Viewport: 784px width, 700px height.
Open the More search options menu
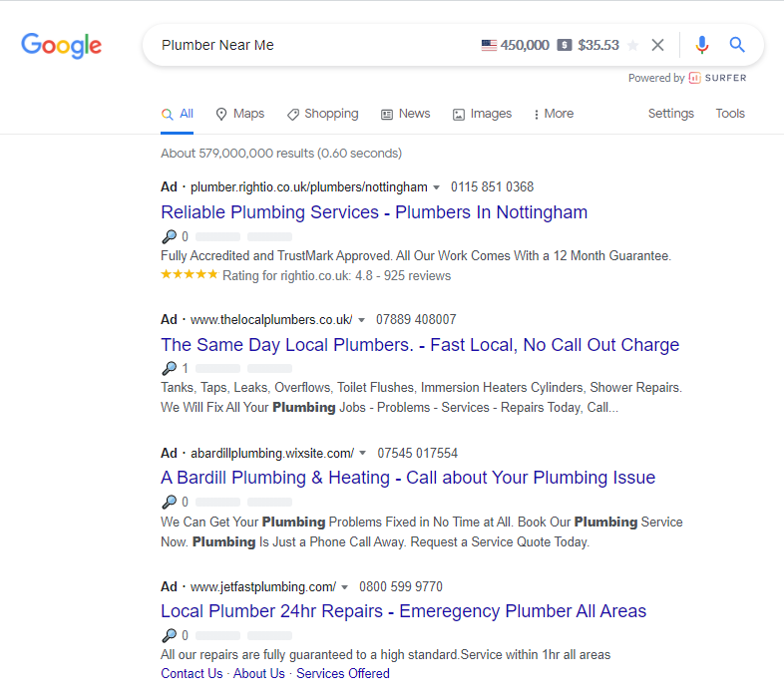(x=554, y=114)
